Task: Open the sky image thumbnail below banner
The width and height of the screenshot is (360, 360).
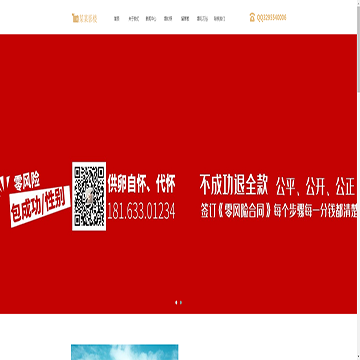Action: tap(125, 352)
